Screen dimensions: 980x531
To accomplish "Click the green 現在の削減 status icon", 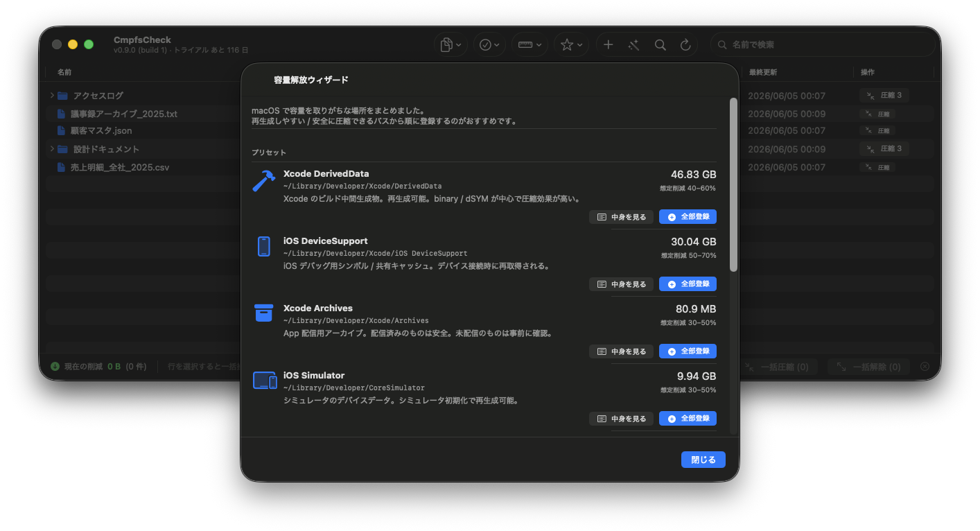I will click(x=55, y=367).
